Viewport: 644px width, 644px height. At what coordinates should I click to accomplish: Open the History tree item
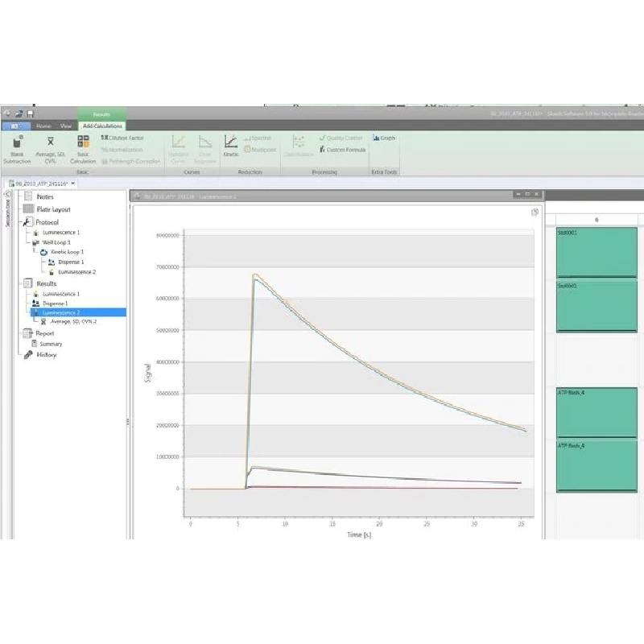click(46, 355)
